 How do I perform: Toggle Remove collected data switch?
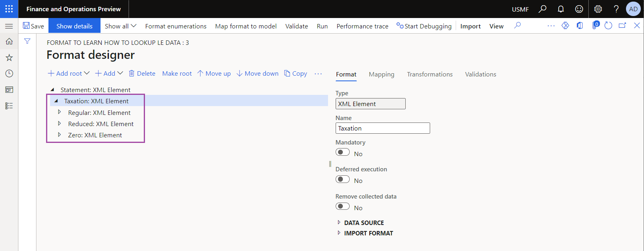pyautogui.click(x=342, y=206)
